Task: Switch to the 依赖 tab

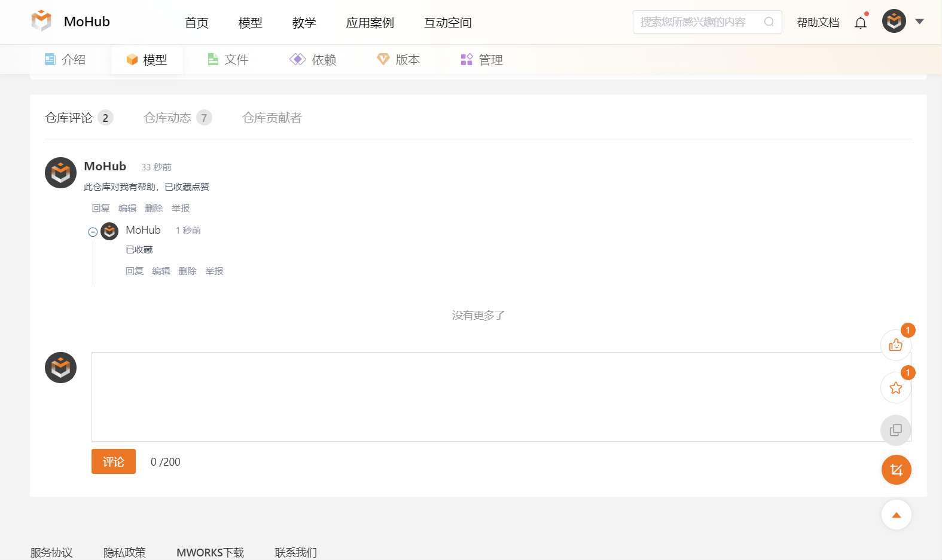Action: coord(313,60)
